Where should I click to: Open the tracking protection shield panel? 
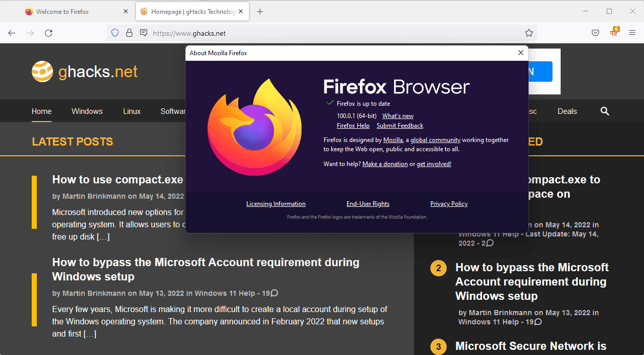(115, 33)
